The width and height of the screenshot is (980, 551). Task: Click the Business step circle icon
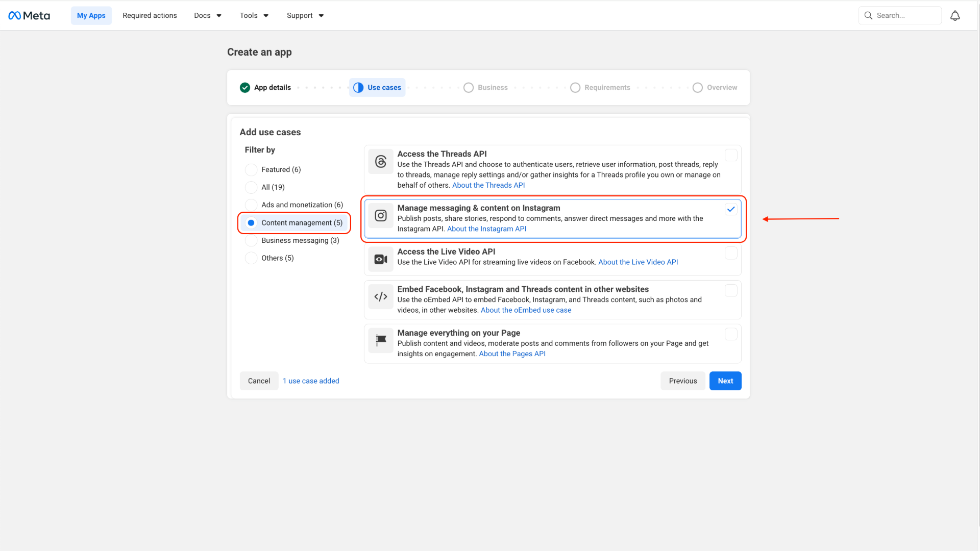pos(469,87)
